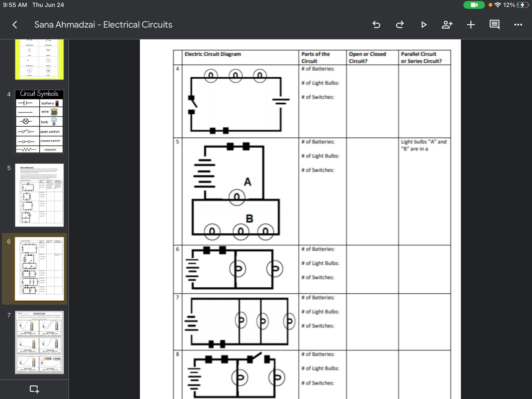
Task: Select the highlighted slide 6 thumbnail
Action: tap(39, 269)
